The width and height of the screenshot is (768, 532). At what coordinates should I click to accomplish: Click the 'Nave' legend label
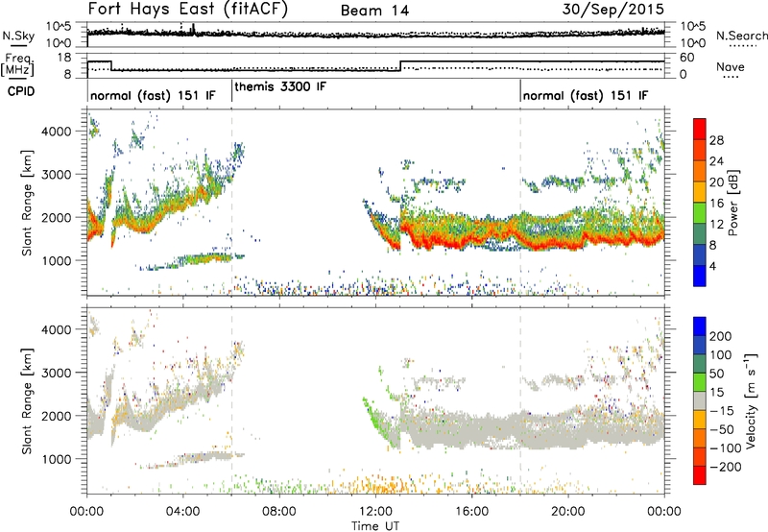[x=731, y=66]
